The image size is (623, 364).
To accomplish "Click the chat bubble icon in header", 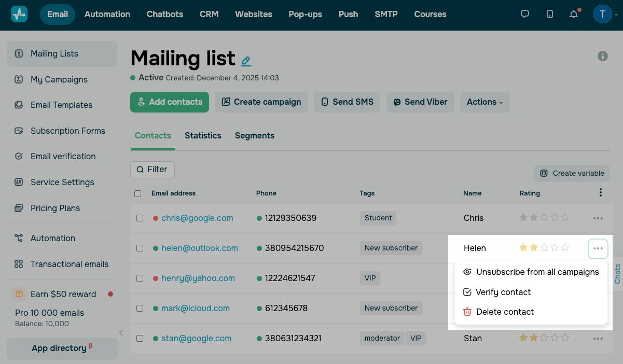I will (525, 14).
